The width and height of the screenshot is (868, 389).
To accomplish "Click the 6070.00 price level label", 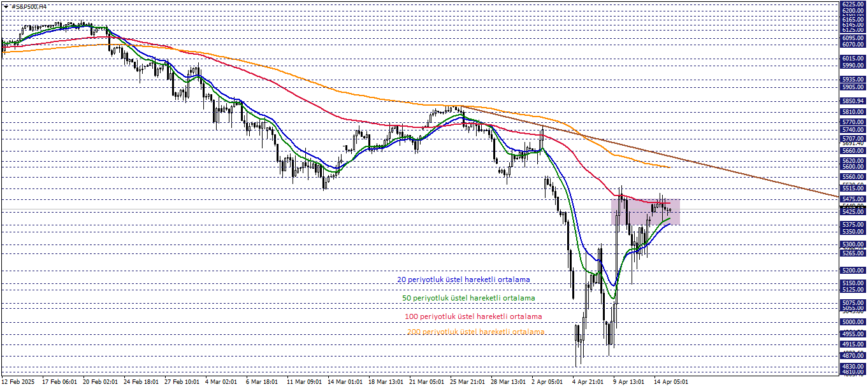I will [x=853, y=45].
